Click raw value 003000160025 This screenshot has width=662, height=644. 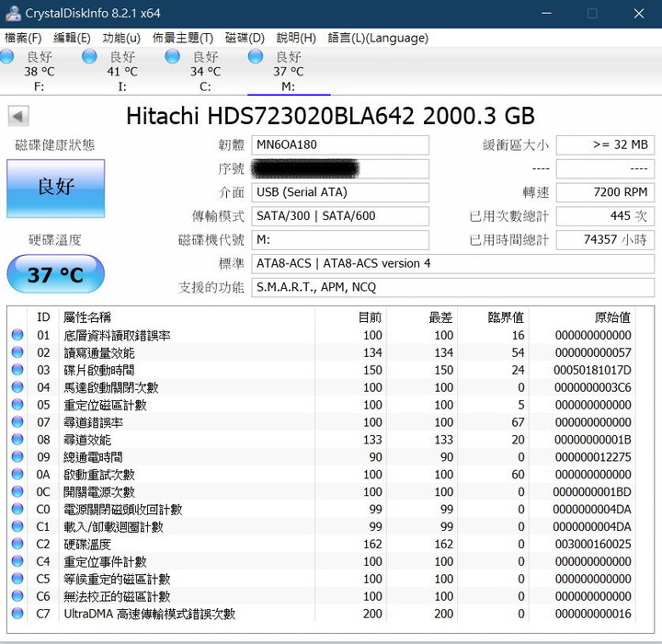[x=593, y=545]
